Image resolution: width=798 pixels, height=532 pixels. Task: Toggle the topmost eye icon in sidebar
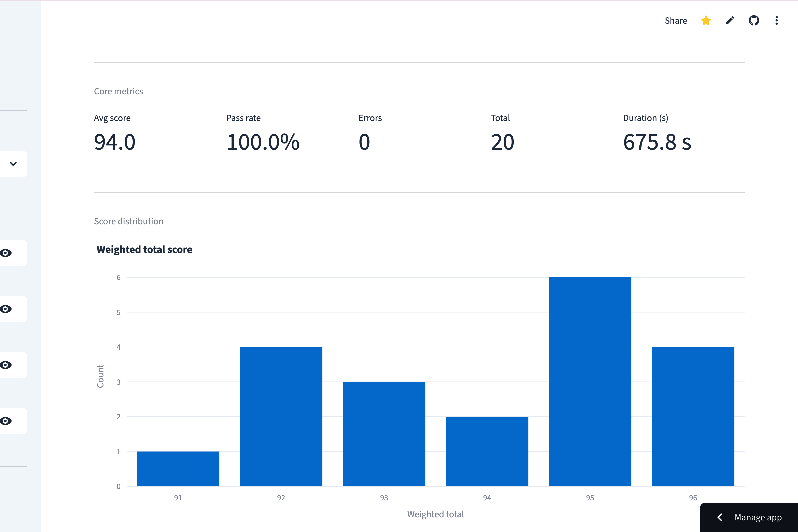[6, 253]
